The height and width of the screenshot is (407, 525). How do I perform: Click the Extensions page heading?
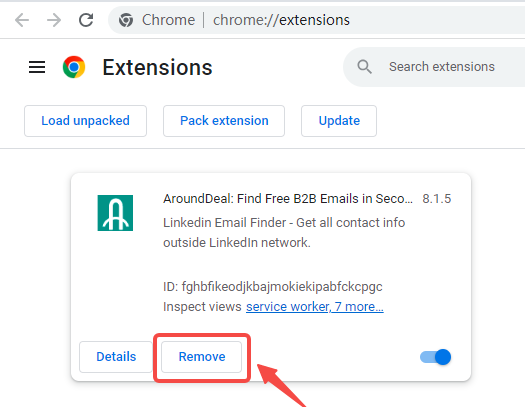157,68
